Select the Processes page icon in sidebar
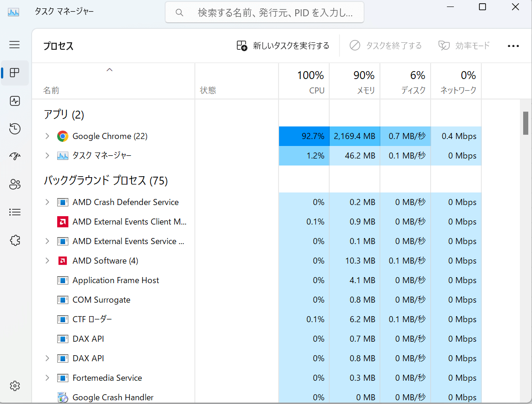Screen dimensions: 532x404 pyautogui.click(x=14, y=73)
